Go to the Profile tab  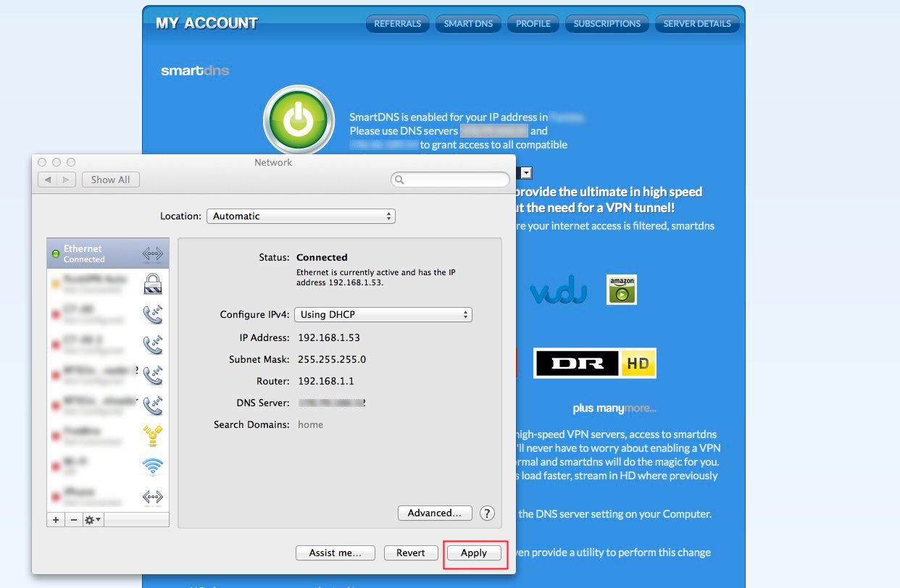[533, 24]
